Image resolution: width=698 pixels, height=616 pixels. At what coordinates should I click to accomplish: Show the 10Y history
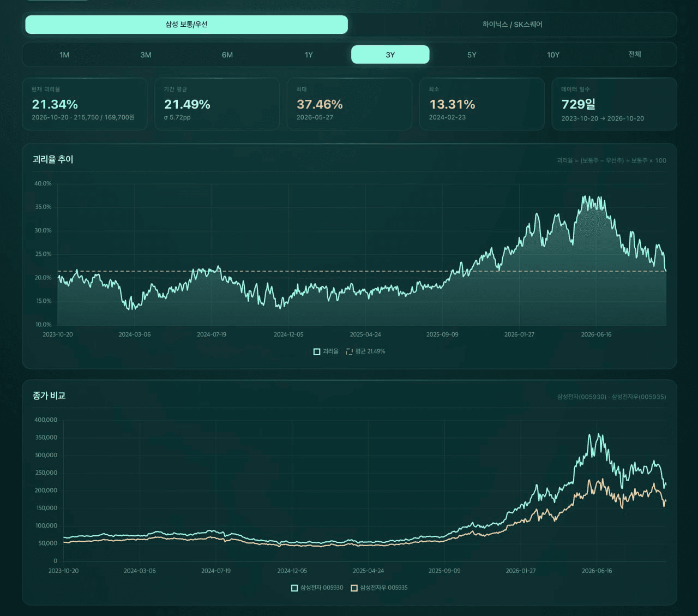tap(553, 55)
